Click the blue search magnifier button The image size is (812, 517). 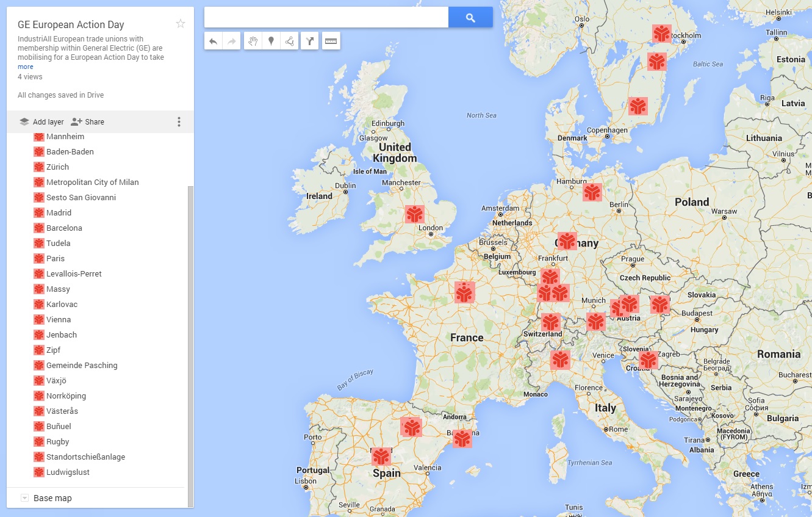pos(470,17)
